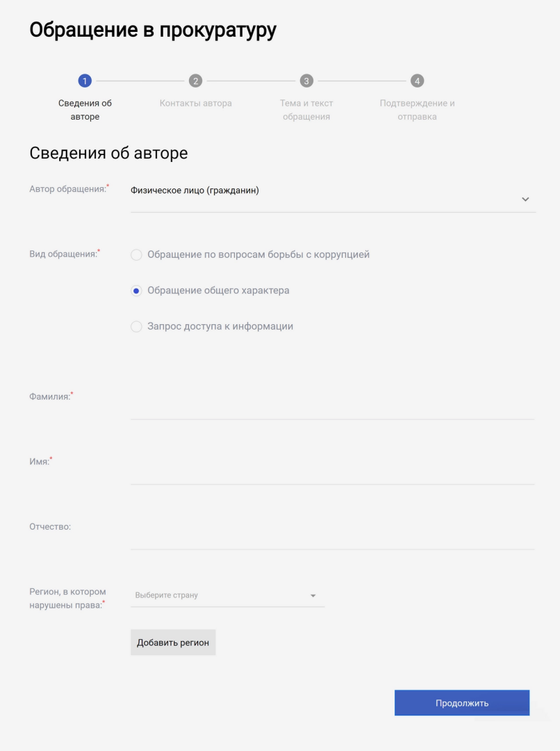This screenshot has width=560, height=751.
Task: Focus the 'Фамилия' text field
Action: click(x=332, y=405)
